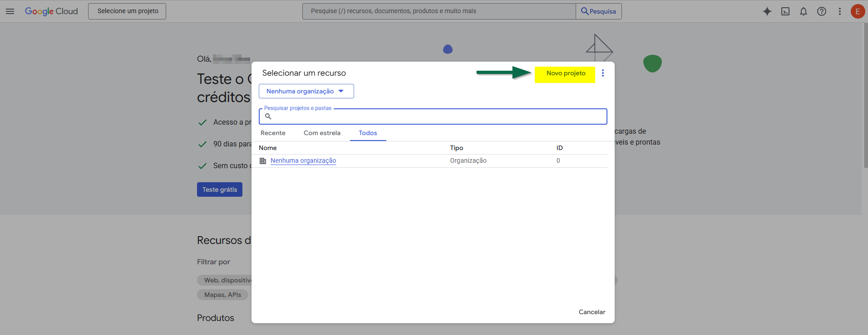This screenshot has height=335, width=868.
Task: Click the Novo projeto button
Action: click(565, 74)
